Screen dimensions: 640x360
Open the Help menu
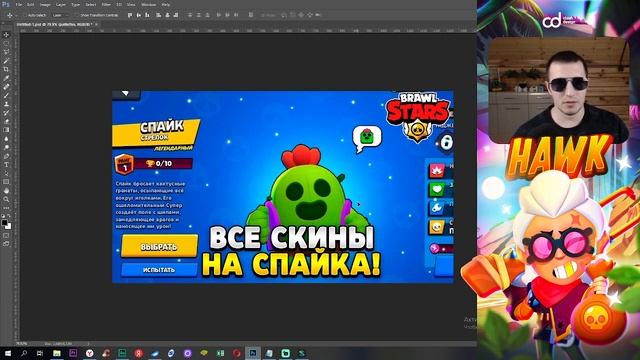point(166,4)
